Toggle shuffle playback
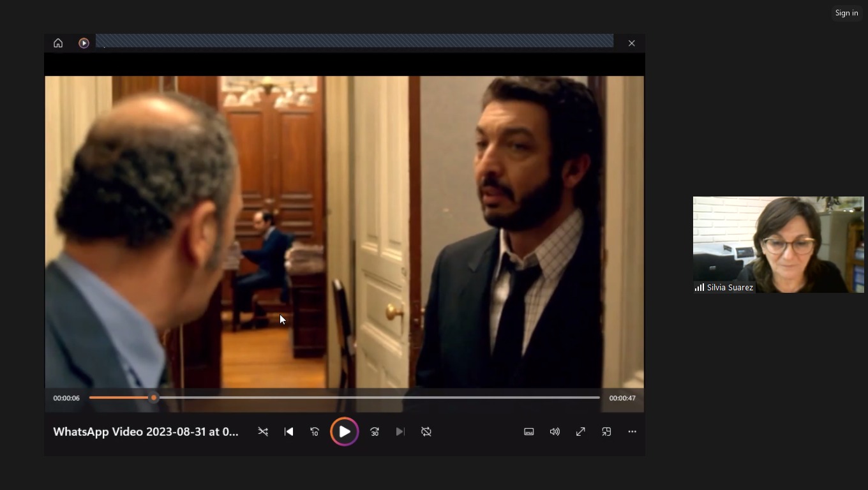Viewport: 868px width, 490px height. pyautogui.click(x=263, y=432)
